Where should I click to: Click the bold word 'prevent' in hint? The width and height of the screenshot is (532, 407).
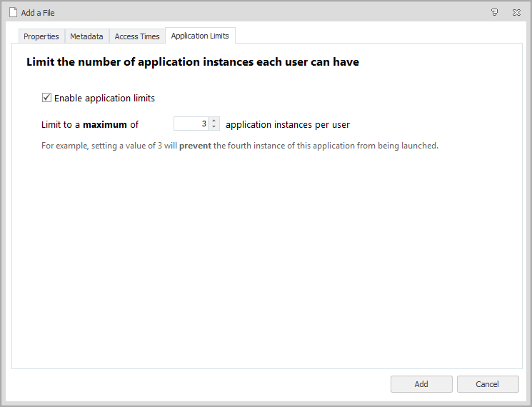tap(195, 146)
